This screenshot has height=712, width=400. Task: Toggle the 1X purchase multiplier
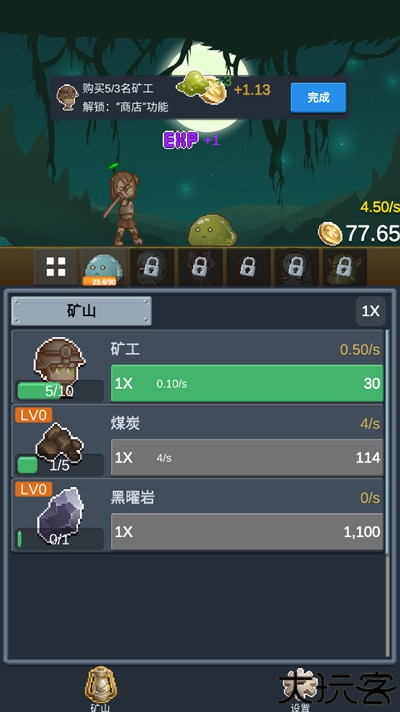tap(370, 311)
